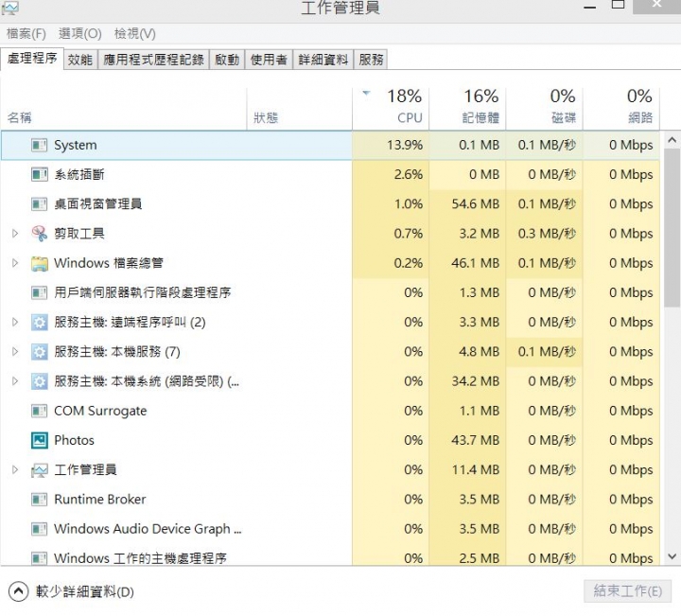Sort by the 名稱 column header
The width and height of the screenshot is (681, 616).
click(124, 109)
